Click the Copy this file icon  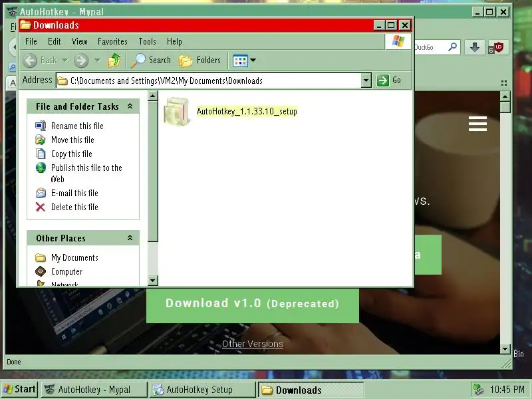click(41, 154)
